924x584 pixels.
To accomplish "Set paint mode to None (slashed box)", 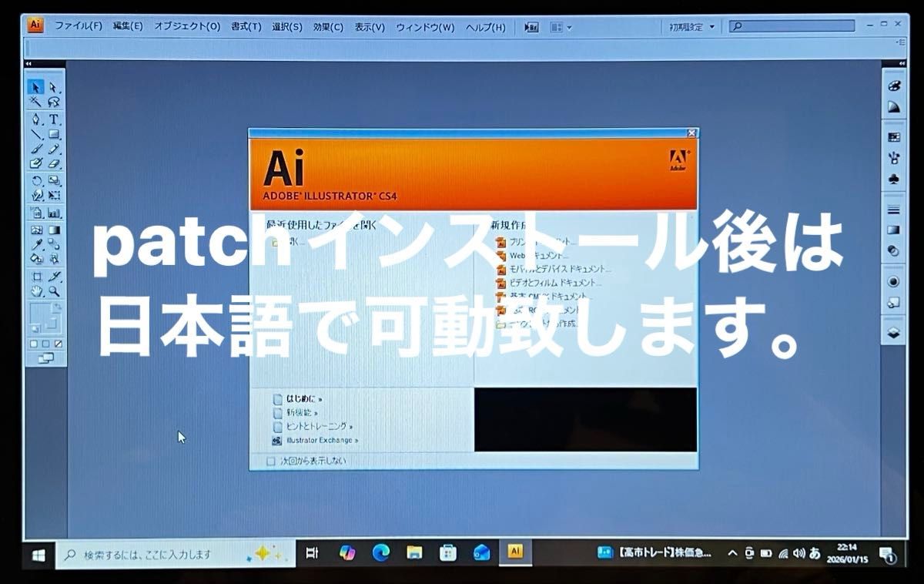I will click(x=59, y=344).
